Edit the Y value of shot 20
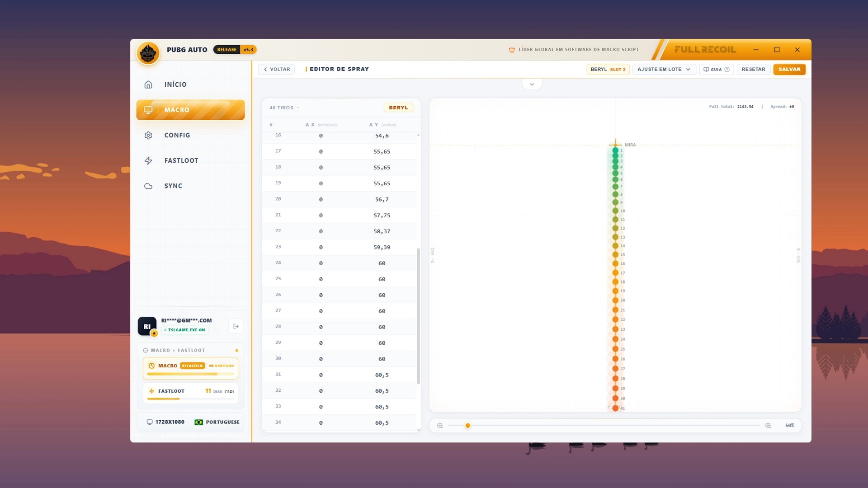Image resolution: width=868 pixels, height=488 pixels. pyautogui.click(x=382, y=199)
